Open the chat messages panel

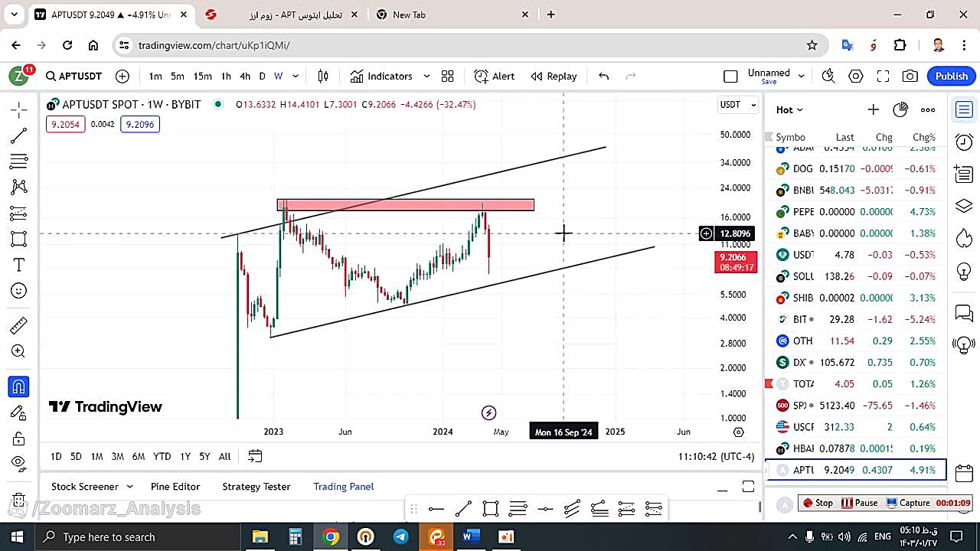point(964,313)
